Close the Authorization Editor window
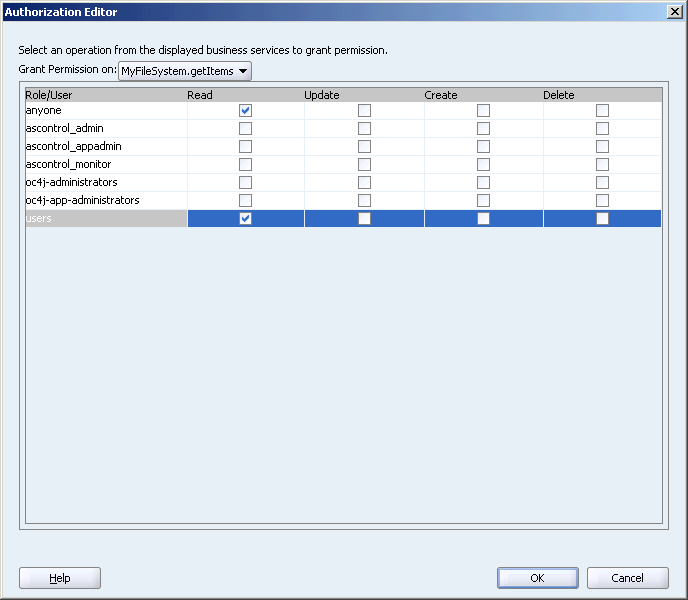The width and height of the screenshot is (688, 600). [674, 12]
